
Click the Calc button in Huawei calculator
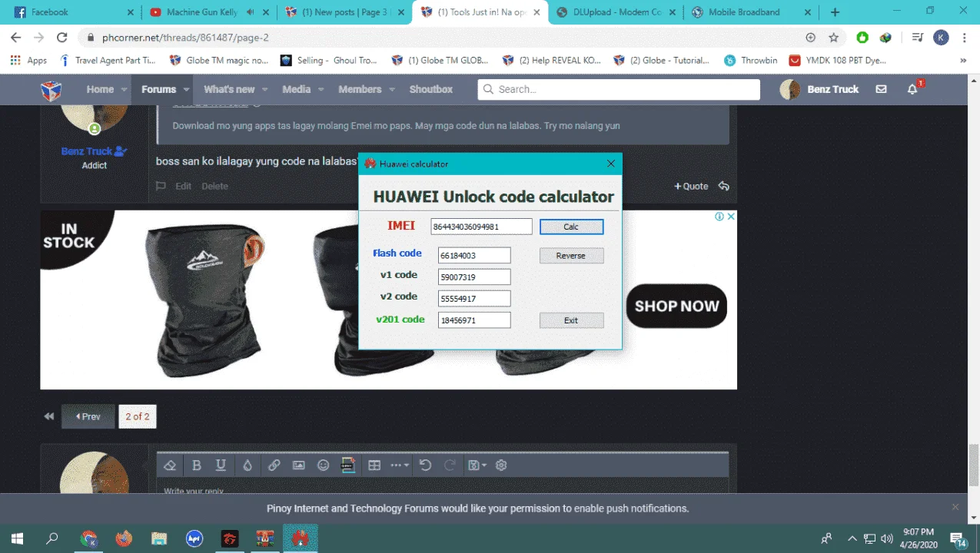tap(571, 227)
